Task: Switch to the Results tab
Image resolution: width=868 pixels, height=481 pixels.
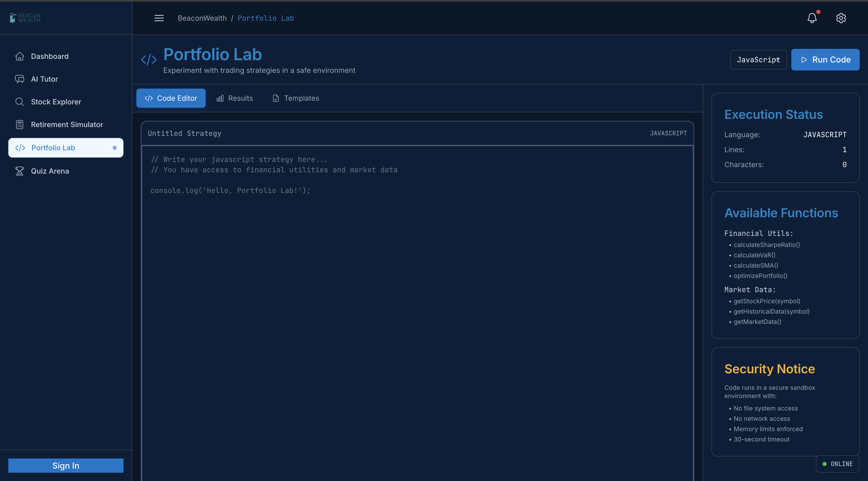Action: click(235, 98)
